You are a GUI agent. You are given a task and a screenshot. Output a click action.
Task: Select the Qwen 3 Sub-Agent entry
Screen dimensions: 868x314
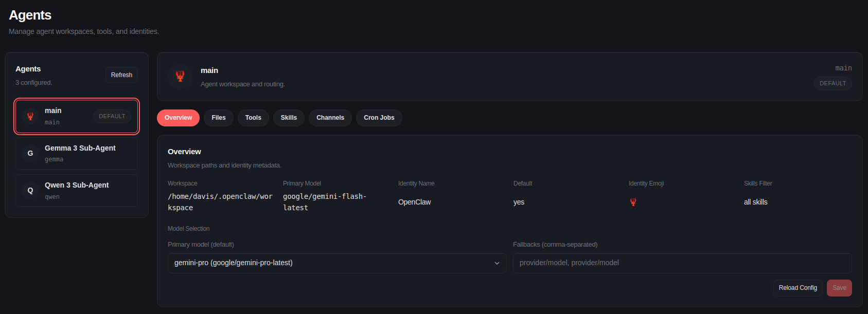point(77,190)
